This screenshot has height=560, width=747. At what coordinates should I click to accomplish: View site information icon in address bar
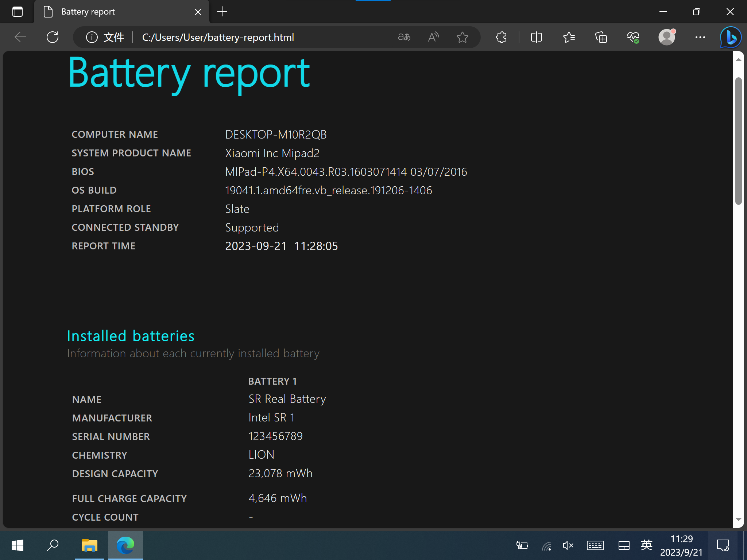point(92,37)
